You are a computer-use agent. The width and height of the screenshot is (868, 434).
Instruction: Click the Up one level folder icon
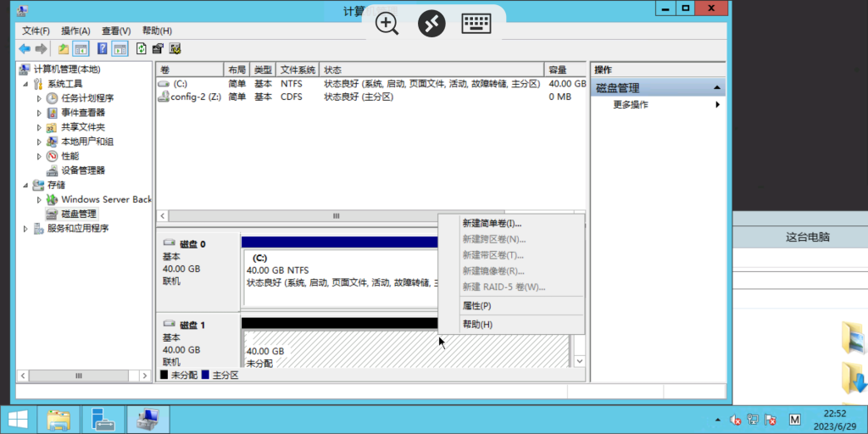(64, 48)
